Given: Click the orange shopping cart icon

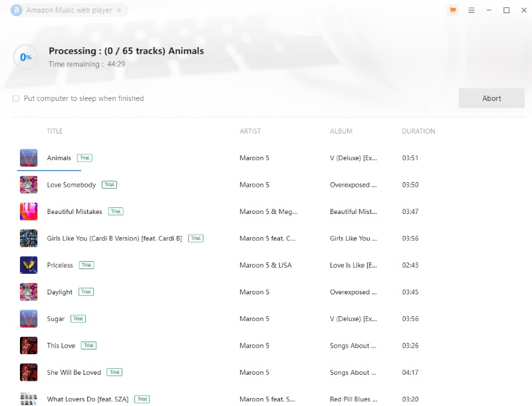Looking at the screenshot, I should [x=453, y=10].
